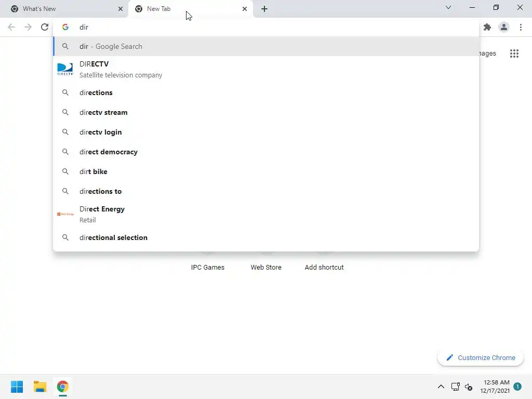The image size is (532, 399).
Task: Click the Direct Energy logo icon
Action: click(x=65, y=214)
